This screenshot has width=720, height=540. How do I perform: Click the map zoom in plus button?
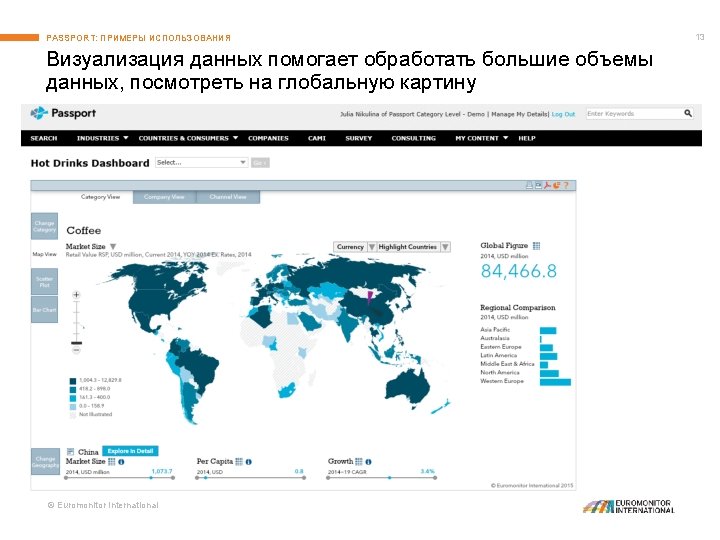click(76, 295)
